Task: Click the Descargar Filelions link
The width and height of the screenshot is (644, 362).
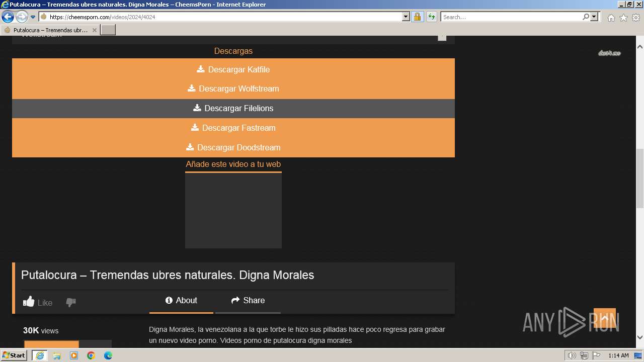Action: click(x=233, y=108)
